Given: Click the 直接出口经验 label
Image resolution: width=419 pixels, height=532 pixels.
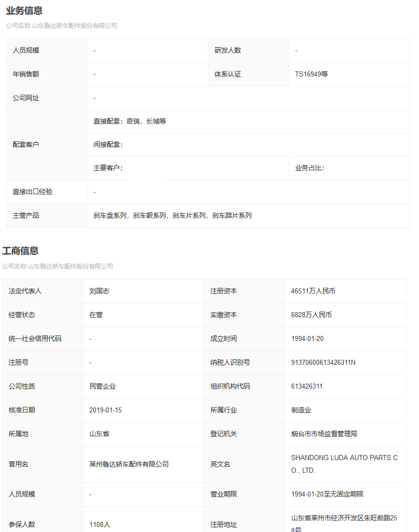Looking at the screenshot, I should [x=32, y=192].
